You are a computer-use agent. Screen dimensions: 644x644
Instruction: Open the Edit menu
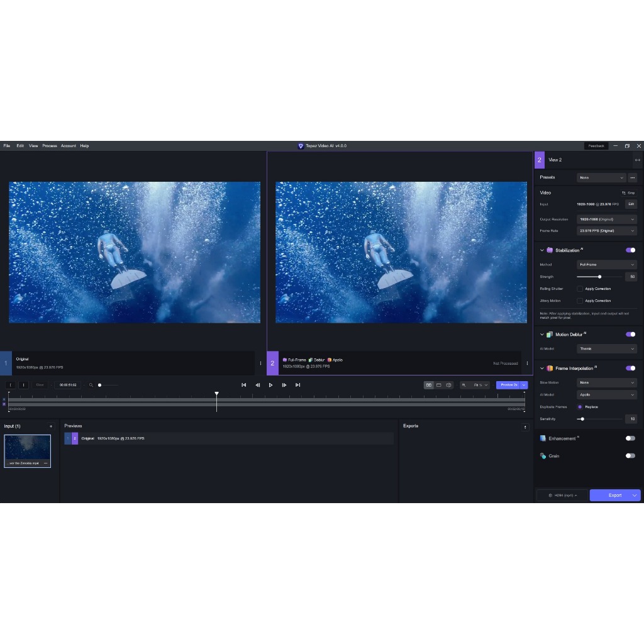pos(20,146)
